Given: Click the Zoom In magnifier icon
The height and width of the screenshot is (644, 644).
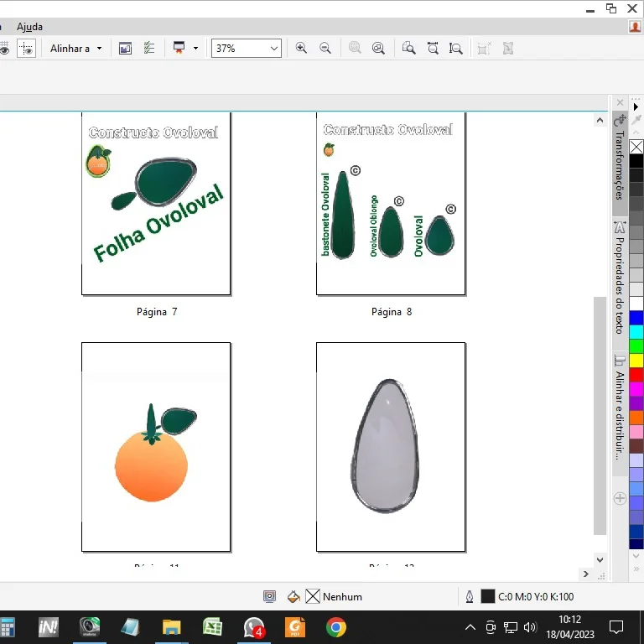Looking at the screenshot, I should (301, 49).
